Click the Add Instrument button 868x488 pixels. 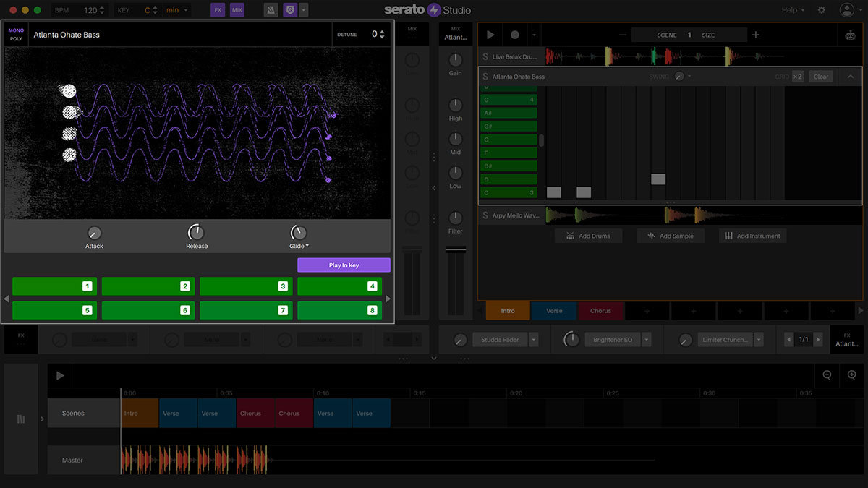pos(753,236)
